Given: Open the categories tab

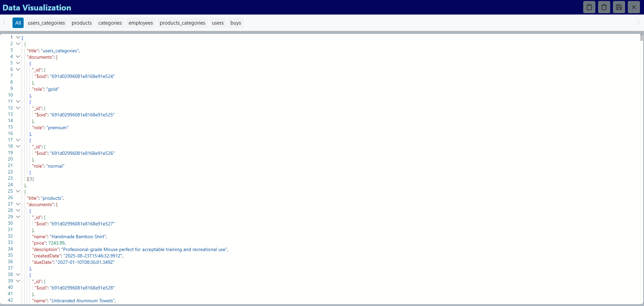Looking at the screenshot, I should (110, 23).
